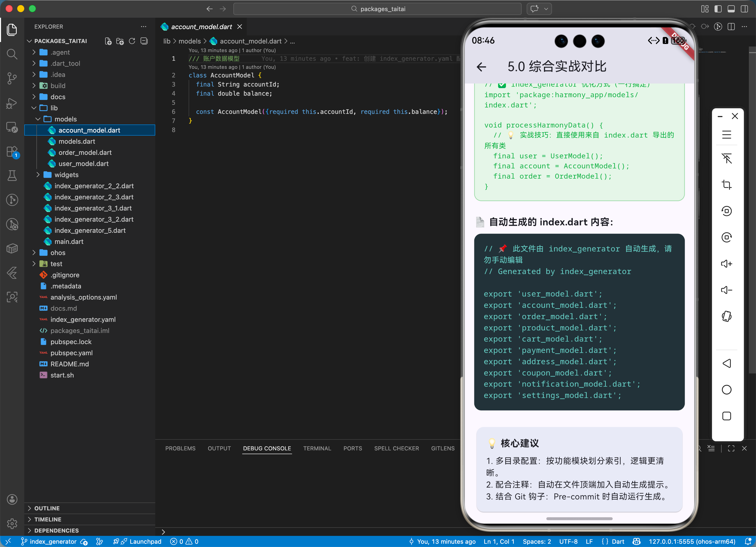Collapse all folders in explorer
756x547 pixels.
coord(144,41)
